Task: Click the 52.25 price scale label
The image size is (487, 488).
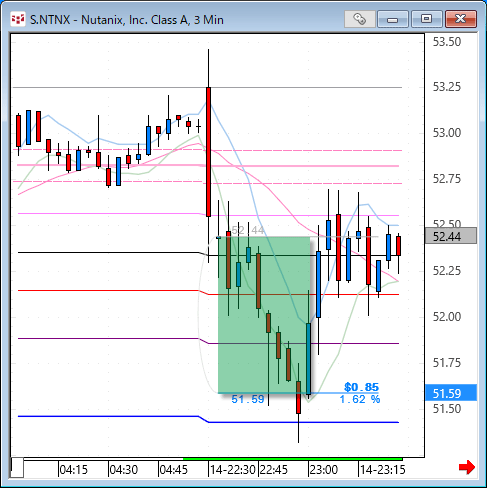Action: (x=447, y=271)
